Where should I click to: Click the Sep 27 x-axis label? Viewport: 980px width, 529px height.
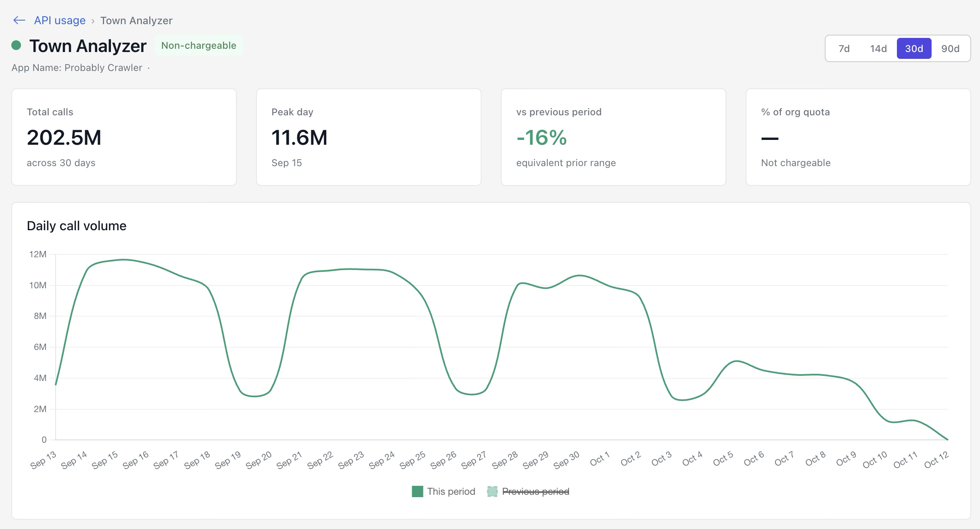(x=474, y=460)
